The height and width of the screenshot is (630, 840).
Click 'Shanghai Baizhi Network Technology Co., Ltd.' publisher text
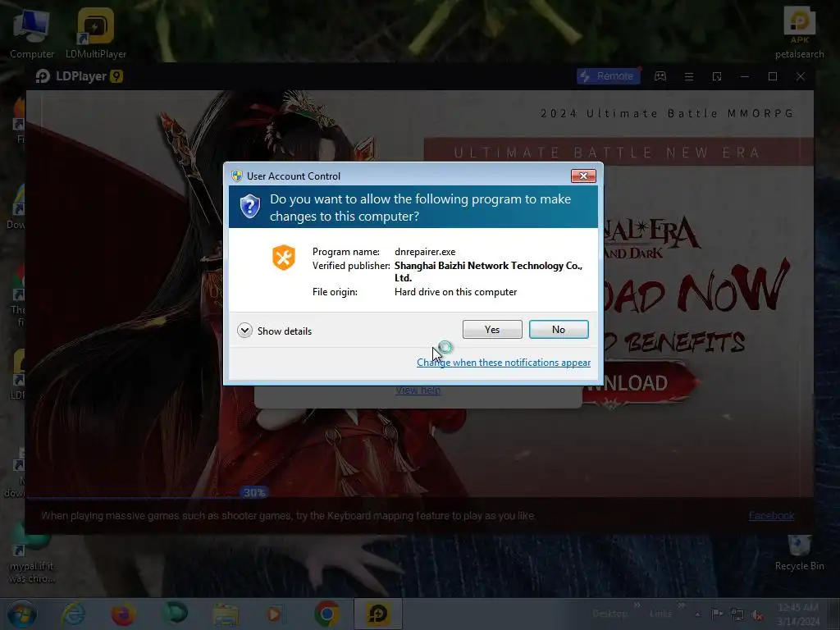point(488,272)
